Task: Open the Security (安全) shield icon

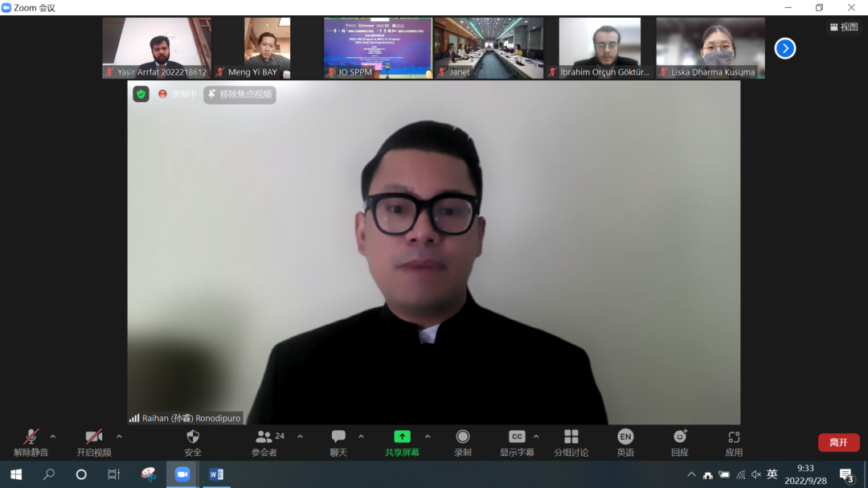Action: 193,437
